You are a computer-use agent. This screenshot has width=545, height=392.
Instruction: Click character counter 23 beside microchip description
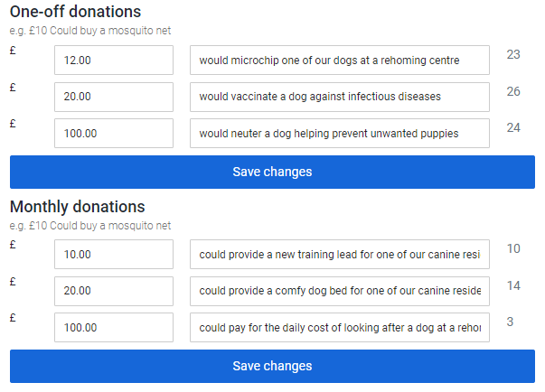tap(513, 55)
